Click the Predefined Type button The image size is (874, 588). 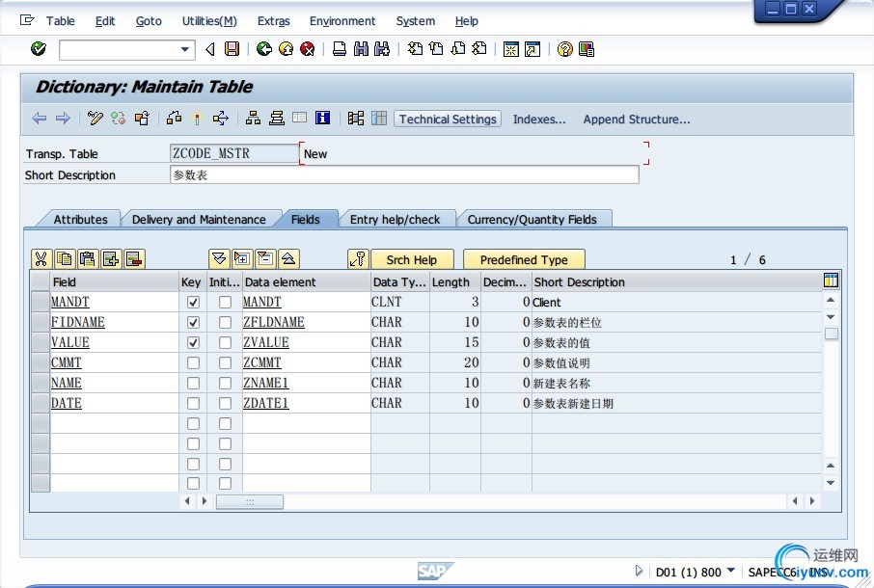pos(524,259)
